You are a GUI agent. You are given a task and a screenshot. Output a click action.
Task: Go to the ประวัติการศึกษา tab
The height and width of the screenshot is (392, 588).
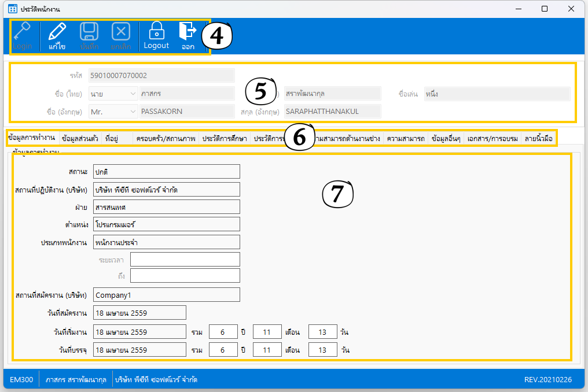225,139
